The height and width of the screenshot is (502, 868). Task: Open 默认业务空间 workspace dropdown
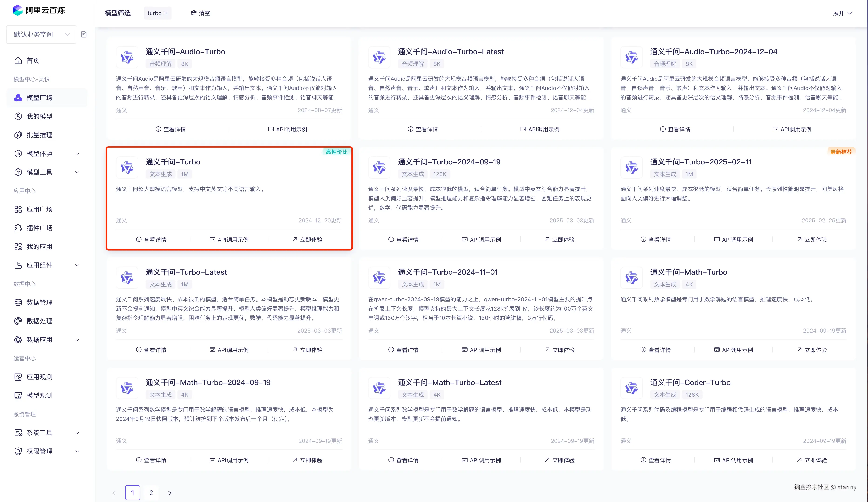pyautogui.click(x=41, y=34)
